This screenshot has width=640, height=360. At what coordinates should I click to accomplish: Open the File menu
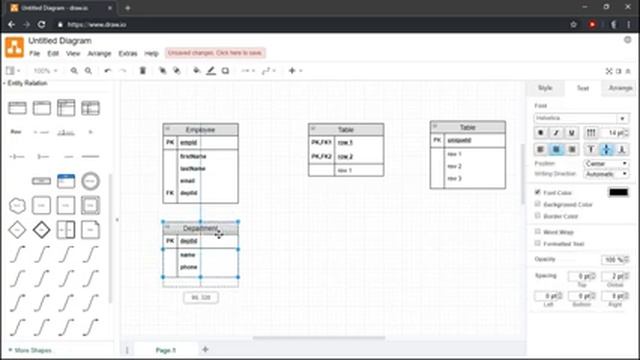[x=34, y=53]
